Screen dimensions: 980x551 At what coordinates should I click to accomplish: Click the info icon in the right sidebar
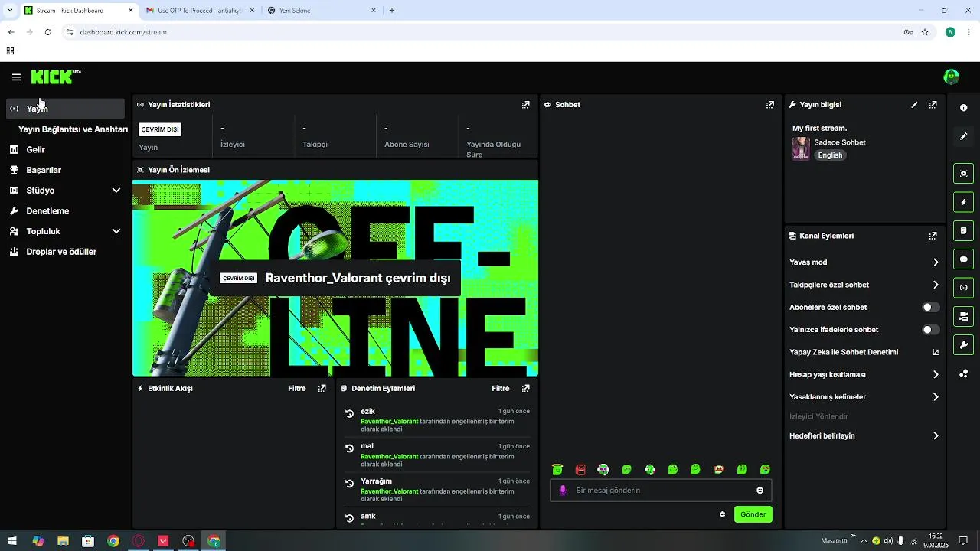tap(964, 108)
